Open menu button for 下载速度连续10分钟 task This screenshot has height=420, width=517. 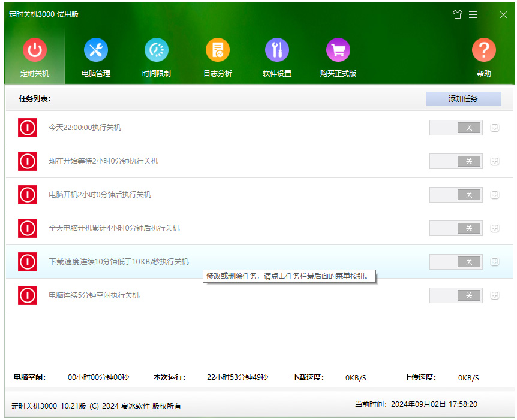(x=495, y=262)
